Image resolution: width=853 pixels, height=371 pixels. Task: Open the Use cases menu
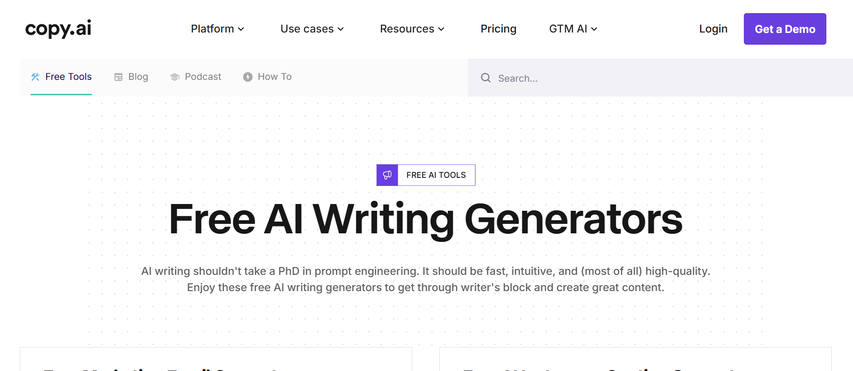(x=312, y=29)
